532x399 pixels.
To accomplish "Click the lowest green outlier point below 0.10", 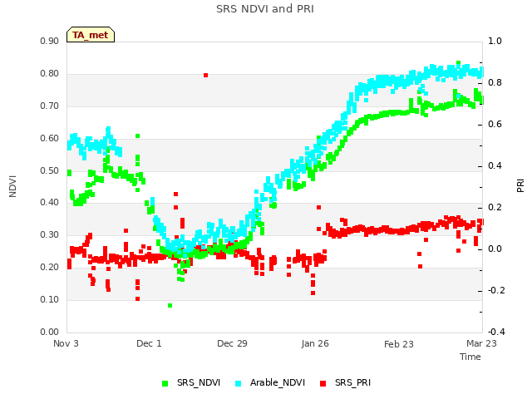I will (x=170, y=306).
